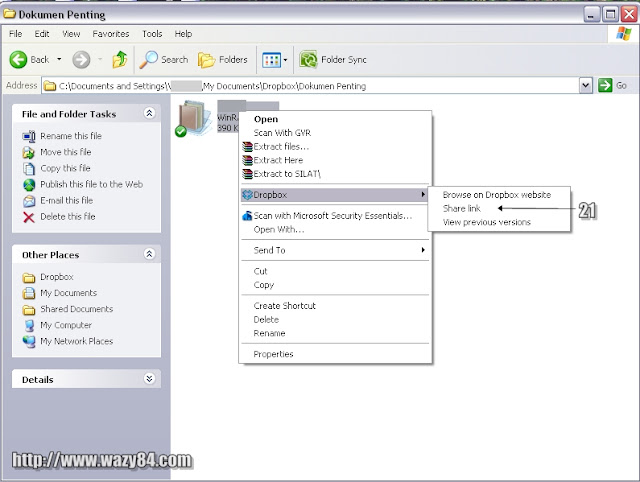This screenshot has width=640, height=482.
Task: Expand the Address bar dropdown
Action: pyautogui.click(x=586, y=85)
